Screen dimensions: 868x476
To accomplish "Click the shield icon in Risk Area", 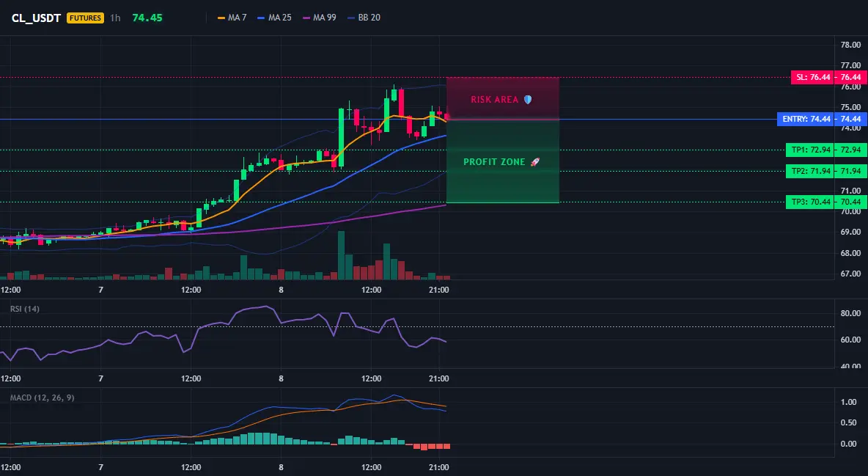I will coord(528,100).
